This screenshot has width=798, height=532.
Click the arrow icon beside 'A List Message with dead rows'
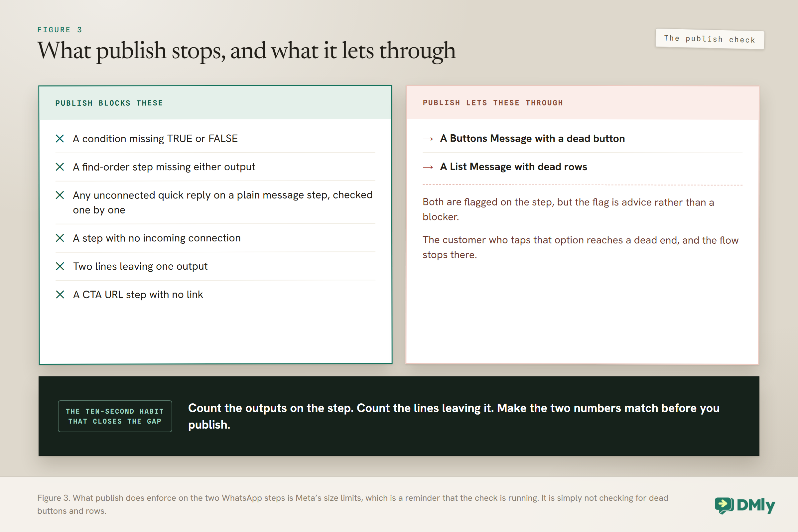tap(428, 167)
